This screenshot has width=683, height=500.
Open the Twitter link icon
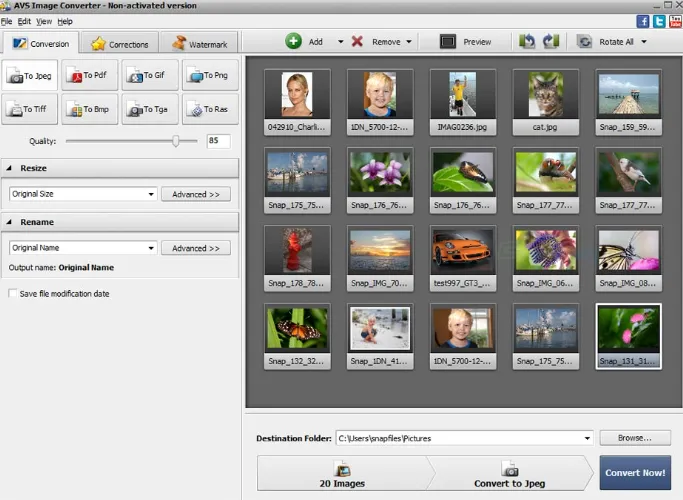pos(659,21)
